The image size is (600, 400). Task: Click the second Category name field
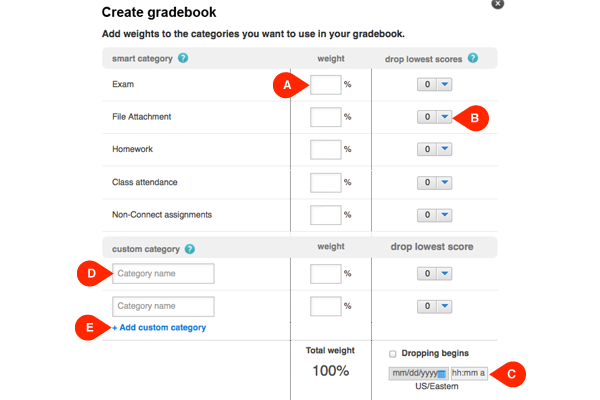[162, 306]
